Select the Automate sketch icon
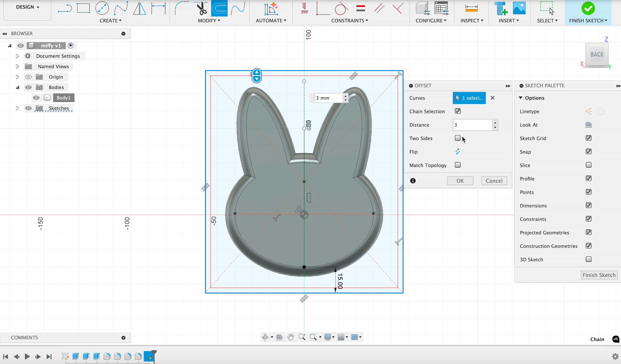The image size is (621, 364). click(271, 8)
